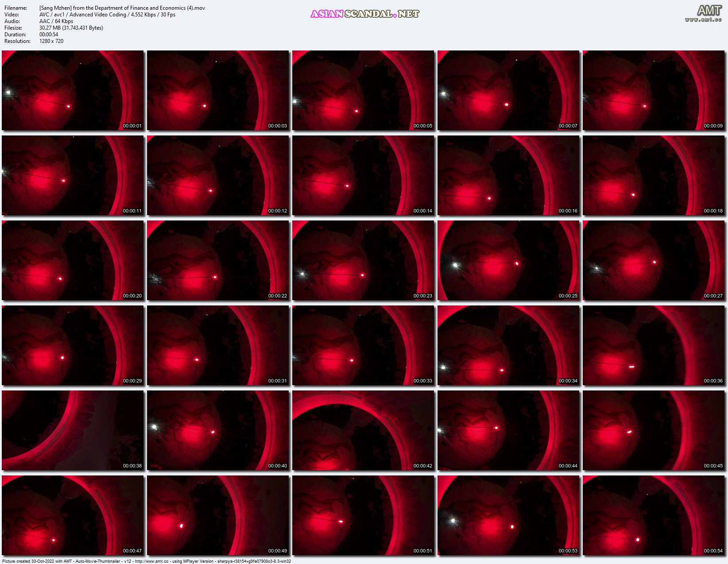Select the 00:00:33 thumbnail
The height and width of the screenshot is (564, 728).
point(363,345)
